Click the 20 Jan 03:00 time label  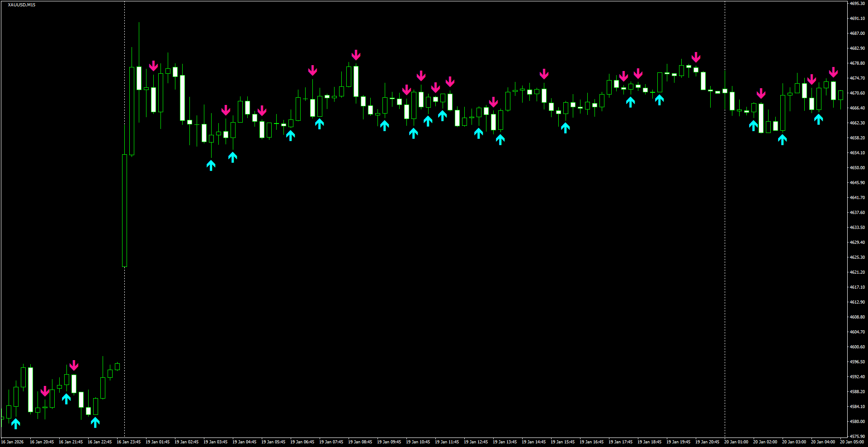tap(794, 442)
